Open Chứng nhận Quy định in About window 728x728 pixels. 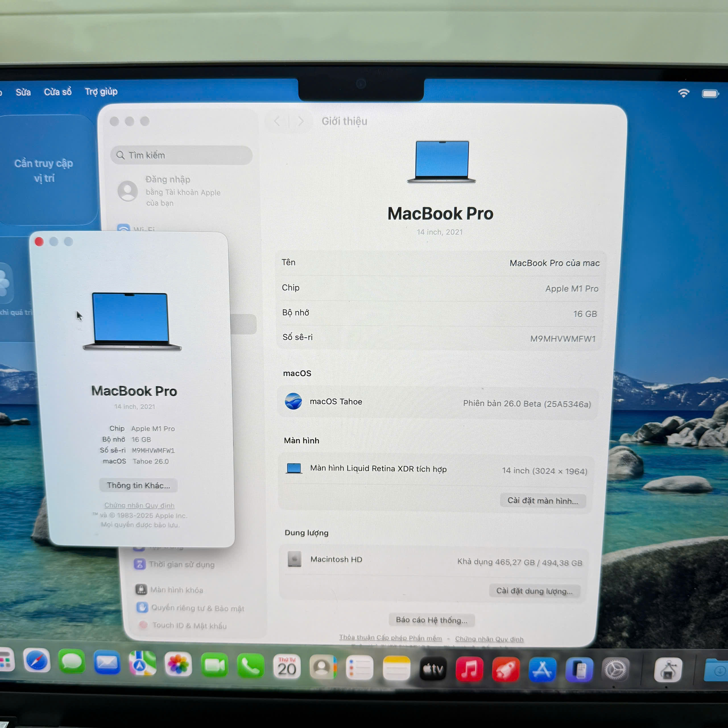139,505
